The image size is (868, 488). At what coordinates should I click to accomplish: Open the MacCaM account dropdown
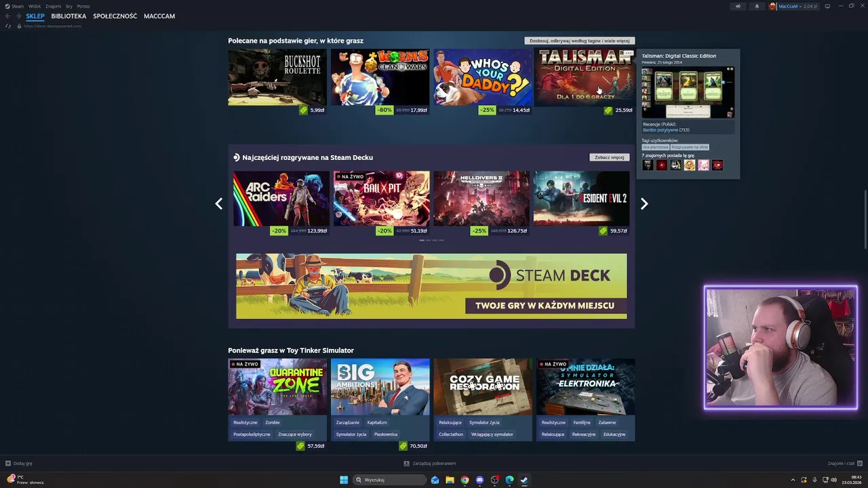pyautogui.click(x=789, y=6)
